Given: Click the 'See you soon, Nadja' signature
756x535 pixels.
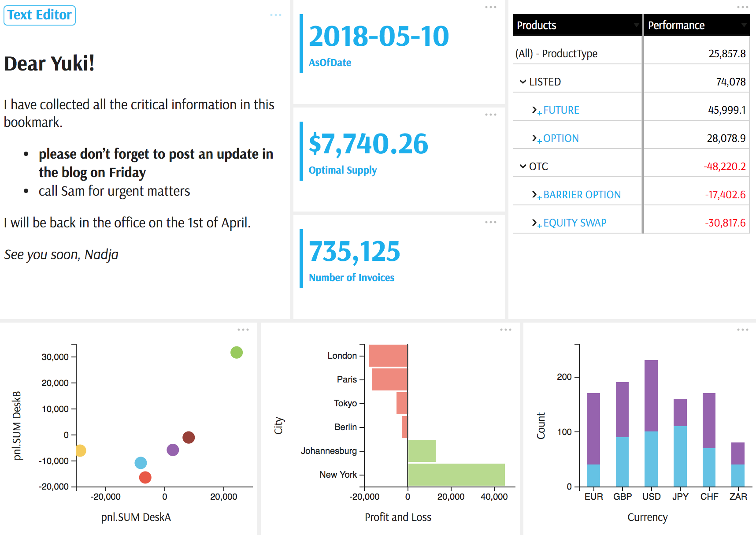Looking at the screenshot, I should tap(61, 255).
